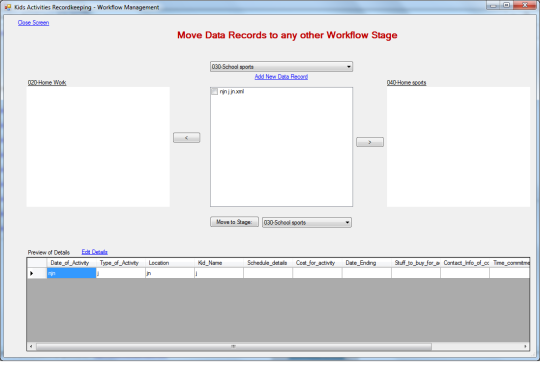Screen dimensions: 540x366
Task: Click the jn cell under Location
Action: [x=170, y=273]
